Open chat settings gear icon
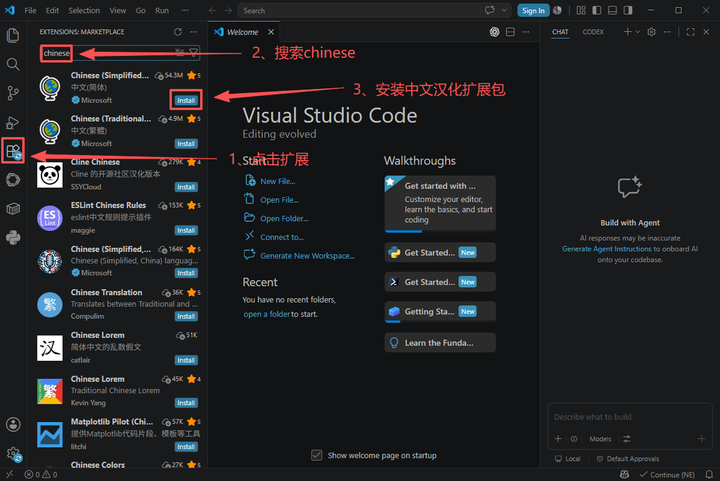The image size is (720, 481). (x=651, y=32)
